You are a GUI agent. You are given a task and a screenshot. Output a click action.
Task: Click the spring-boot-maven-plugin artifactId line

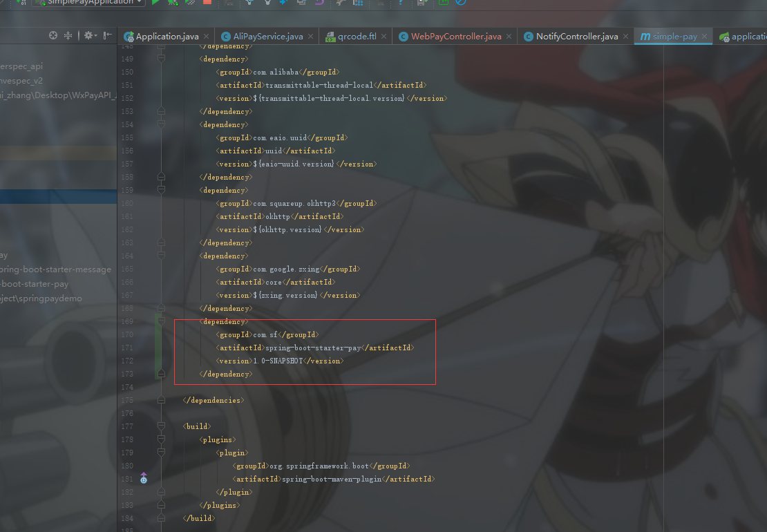[334, 479]
